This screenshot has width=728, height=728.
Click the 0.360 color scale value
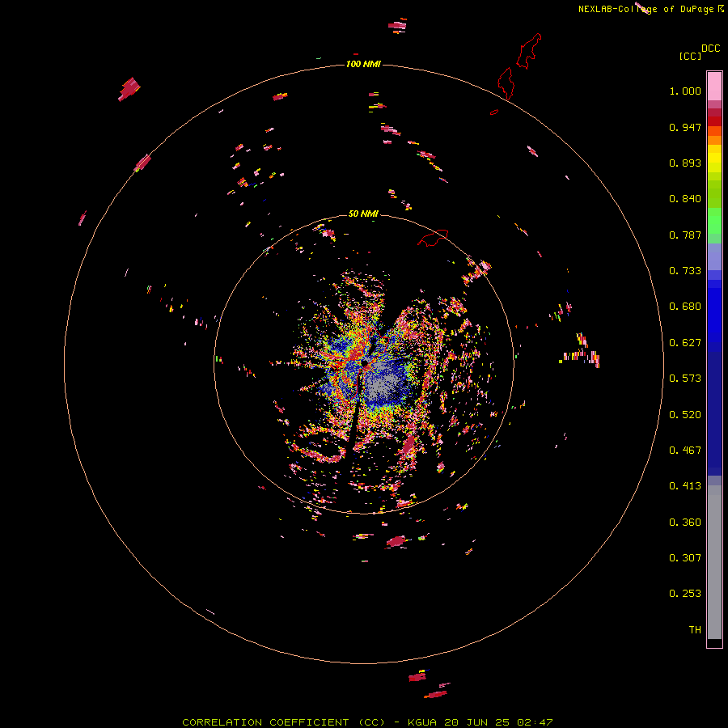tap(685, 523)
